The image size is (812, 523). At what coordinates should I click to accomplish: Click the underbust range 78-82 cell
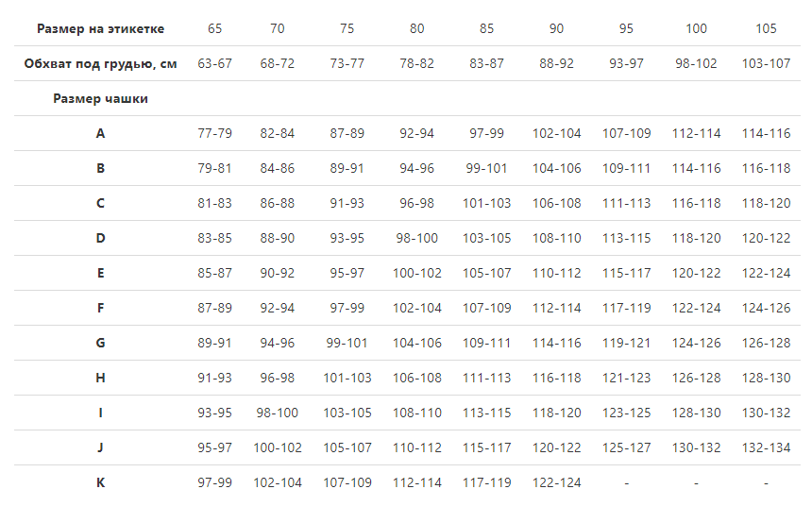coord(417,63)
